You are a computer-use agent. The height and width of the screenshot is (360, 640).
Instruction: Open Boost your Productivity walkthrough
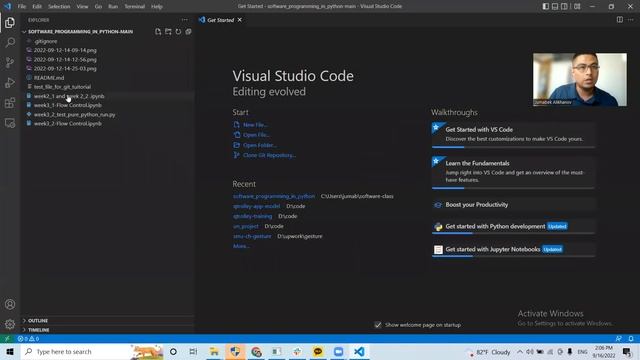pyautogui.click(x=513, y=204)
